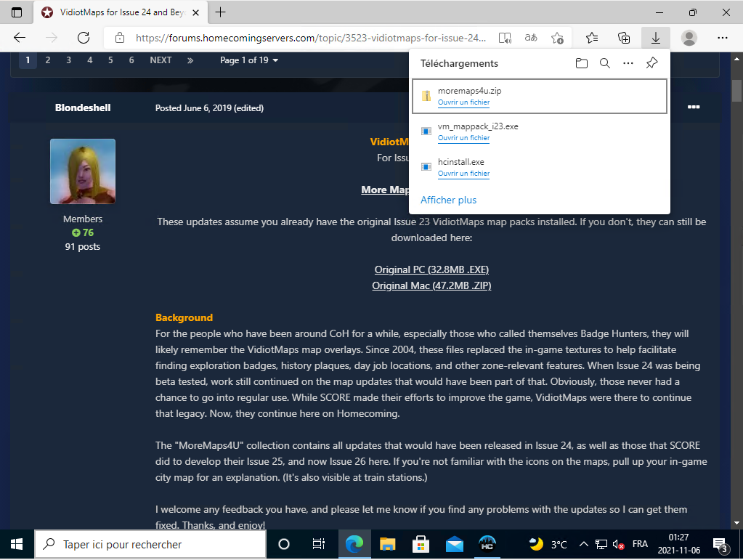743x560 pixels.
Task: Open the muted volume tray icon
Action: click(618, 544)
